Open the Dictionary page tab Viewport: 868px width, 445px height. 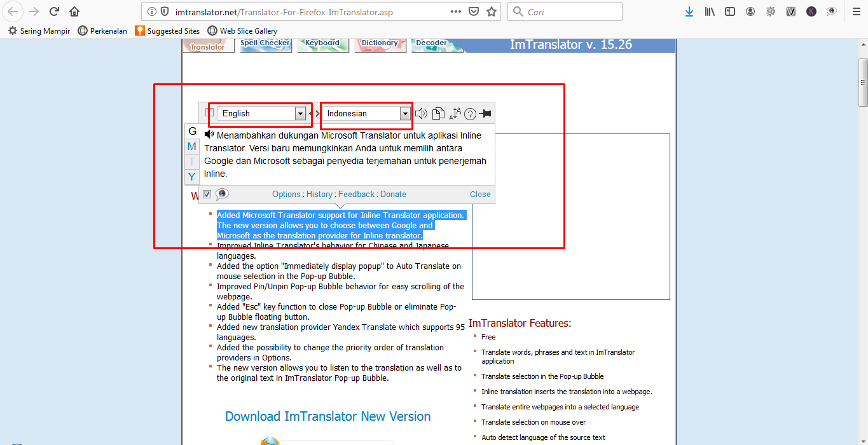point(380,45)
